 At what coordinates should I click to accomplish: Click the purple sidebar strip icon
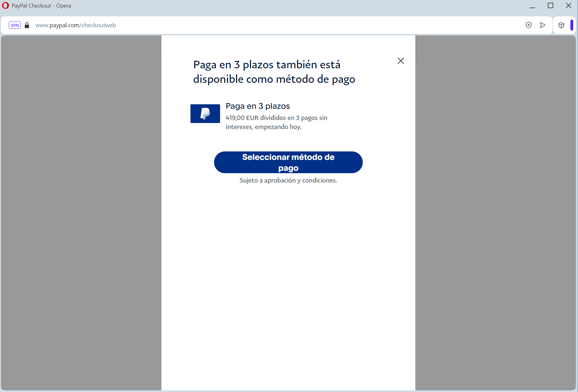(571, 25)
